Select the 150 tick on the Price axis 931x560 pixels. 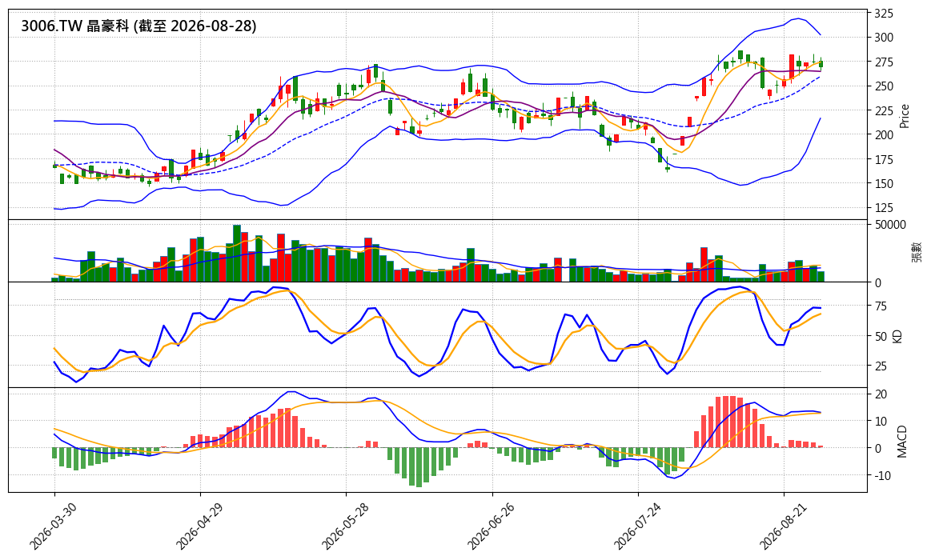[884, 183]
